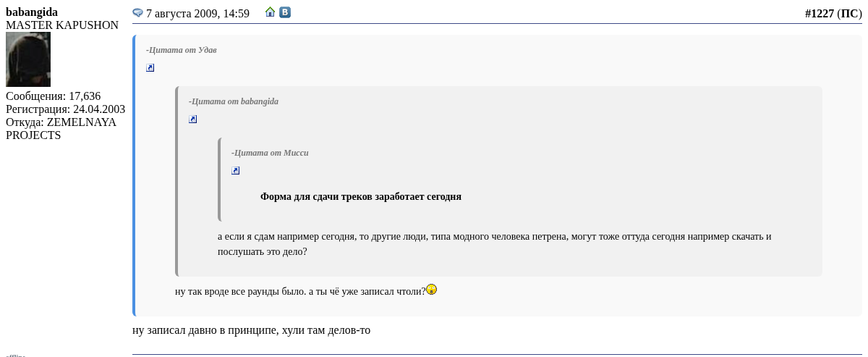
Task: Click the post date 7 августа 2009
Action: click(x=197, y=14)
